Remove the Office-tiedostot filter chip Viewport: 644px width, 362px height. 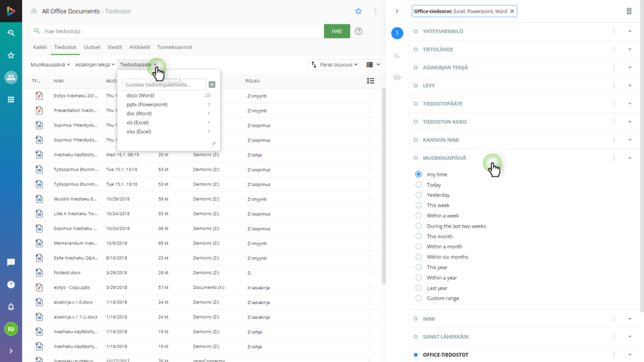[512, 11]
